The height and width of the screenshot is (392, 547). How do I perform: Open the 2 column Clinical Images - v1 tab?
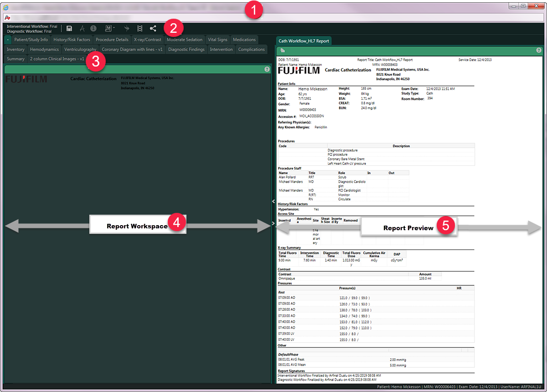[x=57, y=59]
